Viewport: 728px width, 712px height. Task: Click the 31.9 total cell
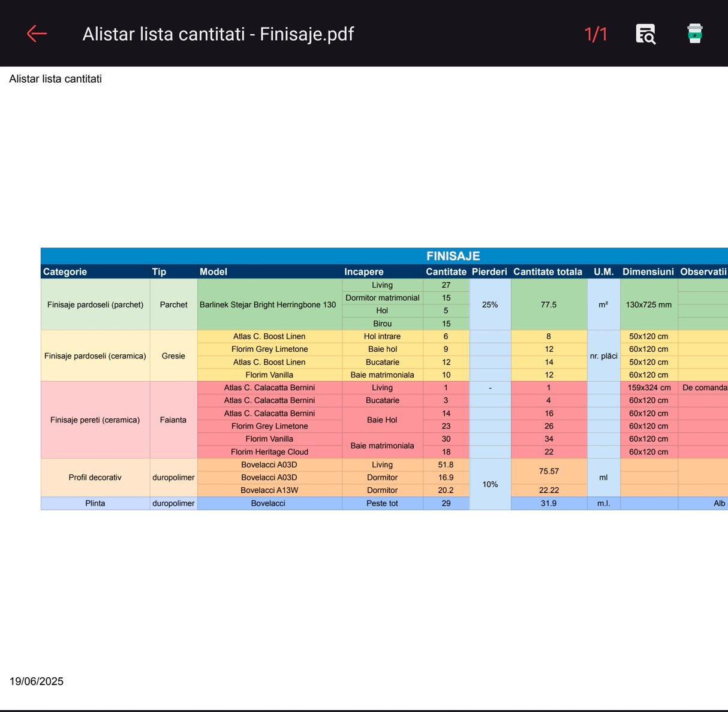click(549, 503)
